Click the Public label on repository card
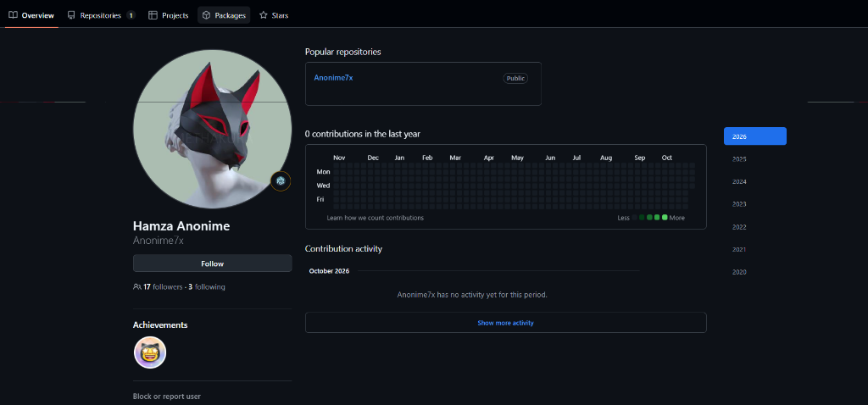Screen dimensions: 868x405 [x=515, y=79]
